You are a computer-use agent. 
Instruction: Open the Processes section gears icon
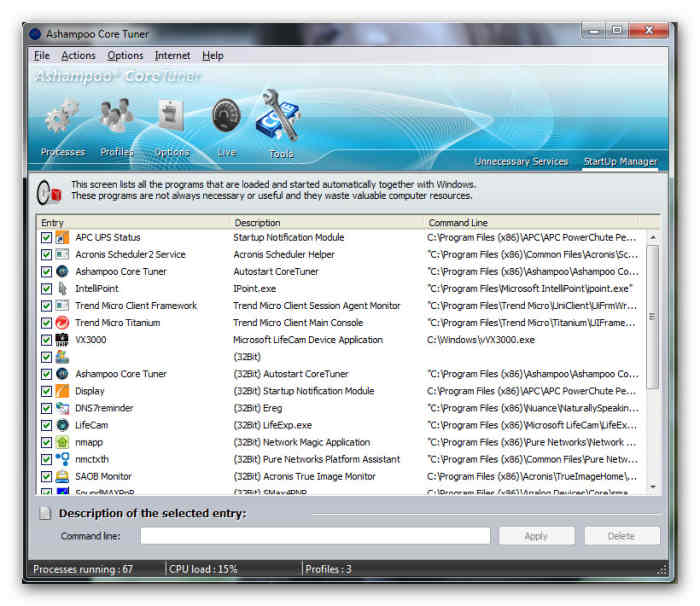pos(62,116)
